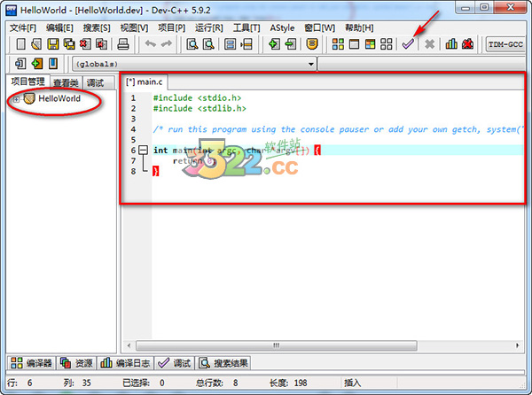This screenshot has width=532, height=395.
Task: Switch to the 调试 sidebar tab
Action: [95, 82]
